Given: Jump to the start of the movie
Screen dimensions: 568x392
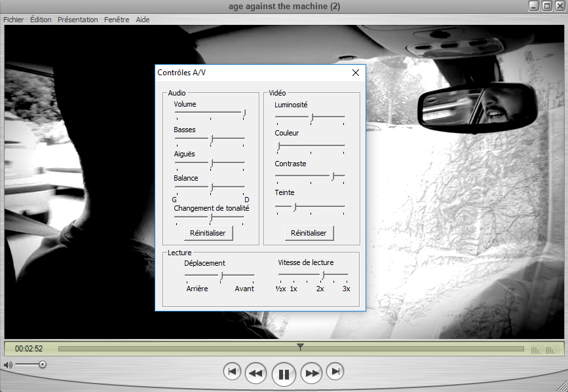Looking at the screenshot, I should pyautogui.click(x=232, y=372).
